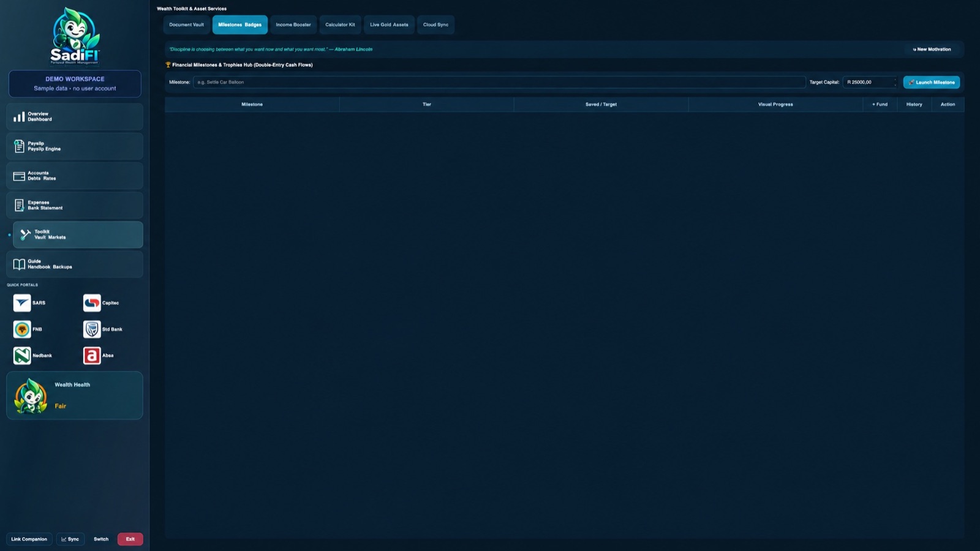This screenshot has height=551, width=980.
Task: Click the Action column header
Action: pyautogui.click(x=948, y=104)
